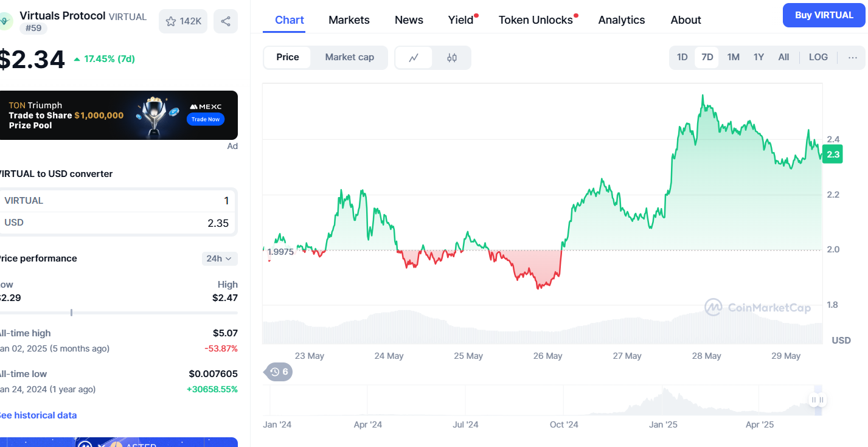Star Virtuals Protocol to watchlist
The image size is (868, 447).
pos(183,21)
